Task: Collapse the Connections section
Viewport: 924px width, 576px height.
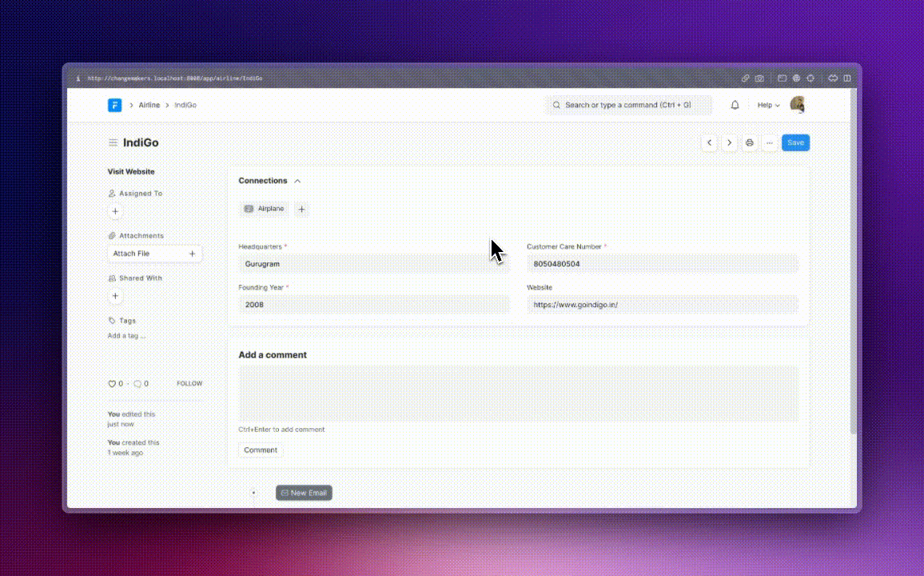Action: (x=297, y=181)
